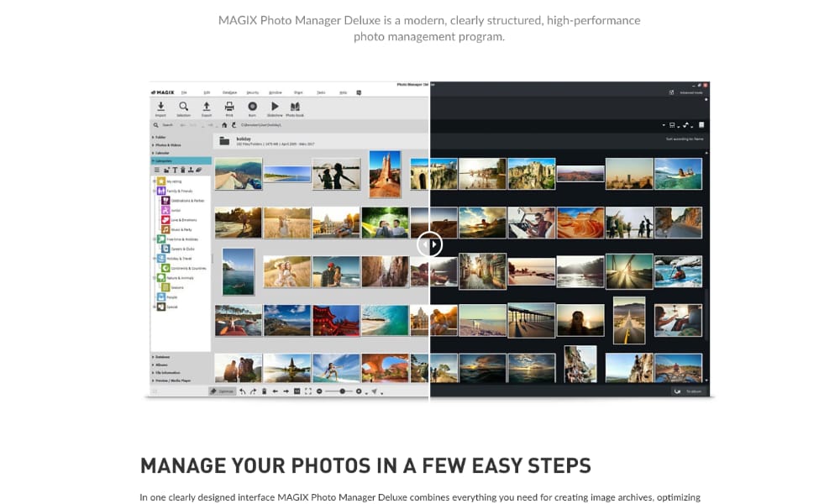This screenshot has width=840, height=504.
Task: Select the Love & Emotions category
Action: click(180, 220)
